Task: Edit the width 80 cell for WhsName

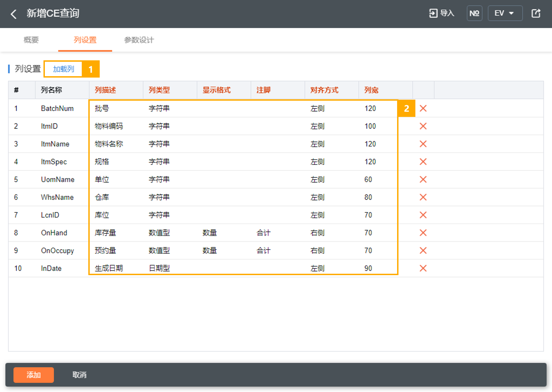Action: pyautogui.click(x=386, y=197)
